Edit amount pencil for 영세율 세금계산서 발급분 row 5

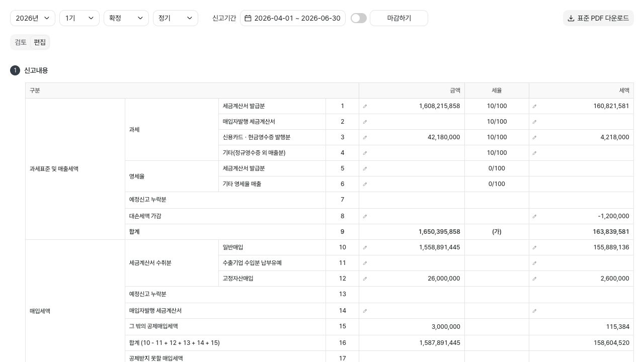(365, 168)
